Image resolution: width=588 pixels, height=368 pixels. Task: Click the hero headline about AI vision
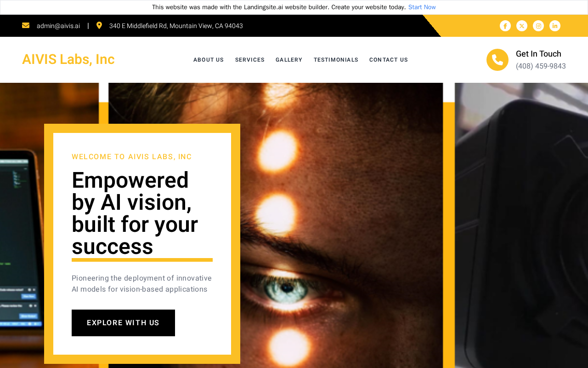[135, 213]
